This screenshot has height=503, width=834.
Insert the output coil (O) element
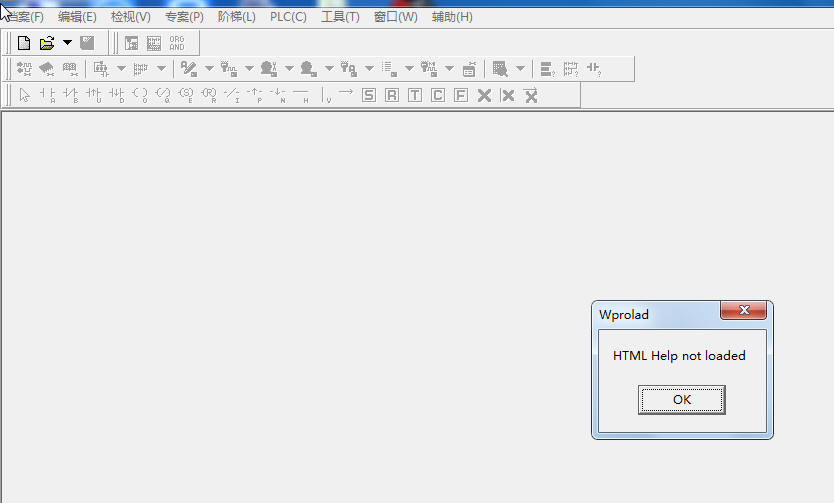140,95
